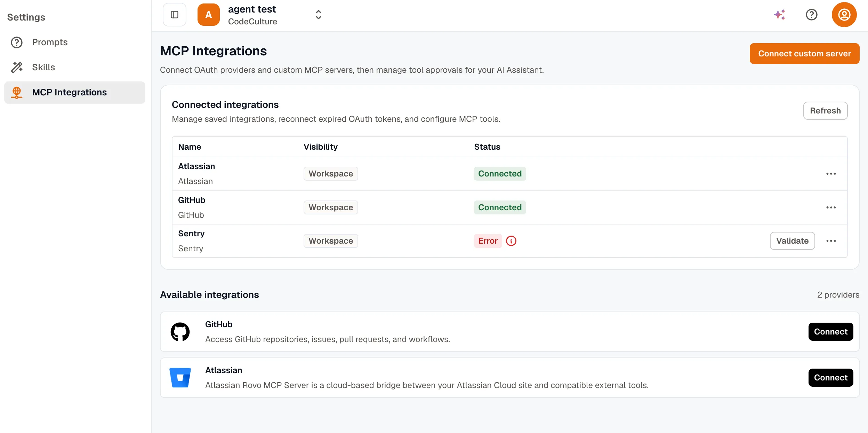868x433 pixels.
Task: Click the orange workspace avatar A
Action: pyautogui.click(x=209, y=15)
